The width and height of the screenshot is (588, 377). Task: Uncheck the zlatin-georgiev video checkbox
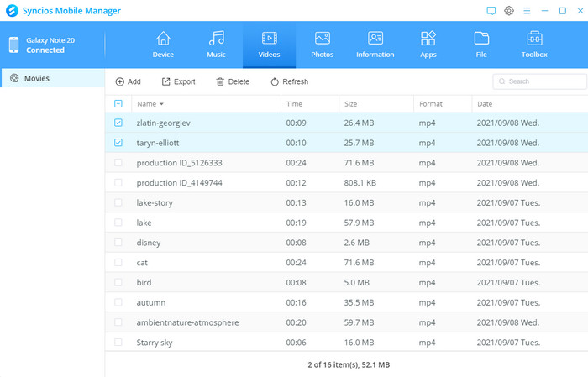118,123
